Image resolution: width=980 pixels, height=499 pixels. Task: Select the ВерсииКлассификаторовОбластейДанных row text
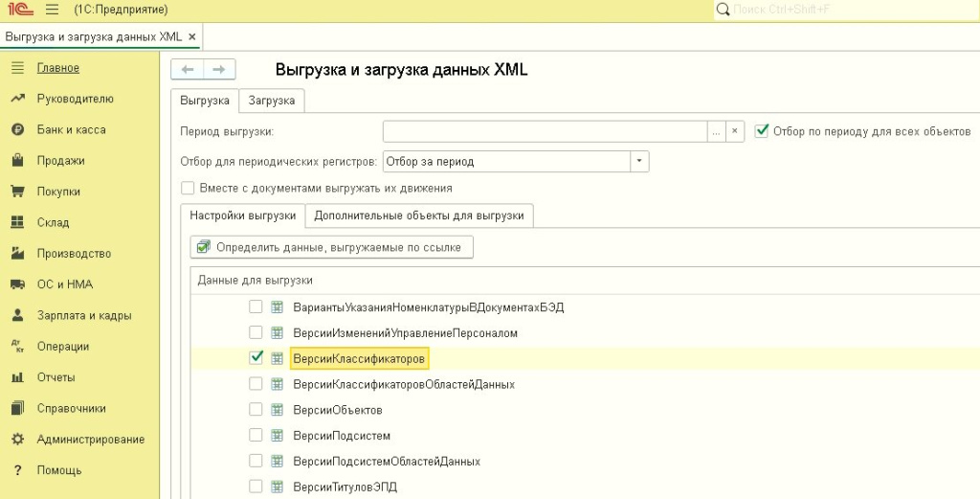pyautogui.click(x=404, y=384)
